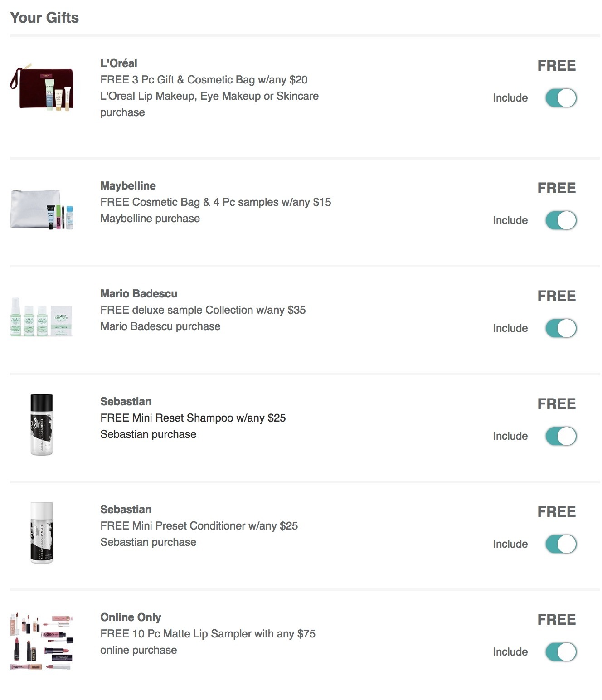The image size is (602, 700).
Task: Turn off the Mini Reset Shampoo toggle
Action: (x=561, y=436)
